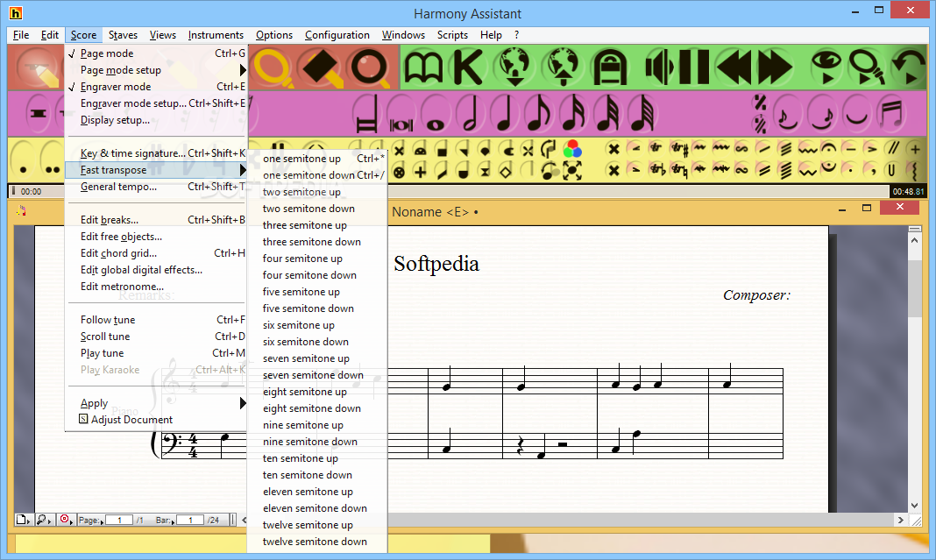Rewind using the double left arrows
936x560 pixels.
[x=734, y=67]
